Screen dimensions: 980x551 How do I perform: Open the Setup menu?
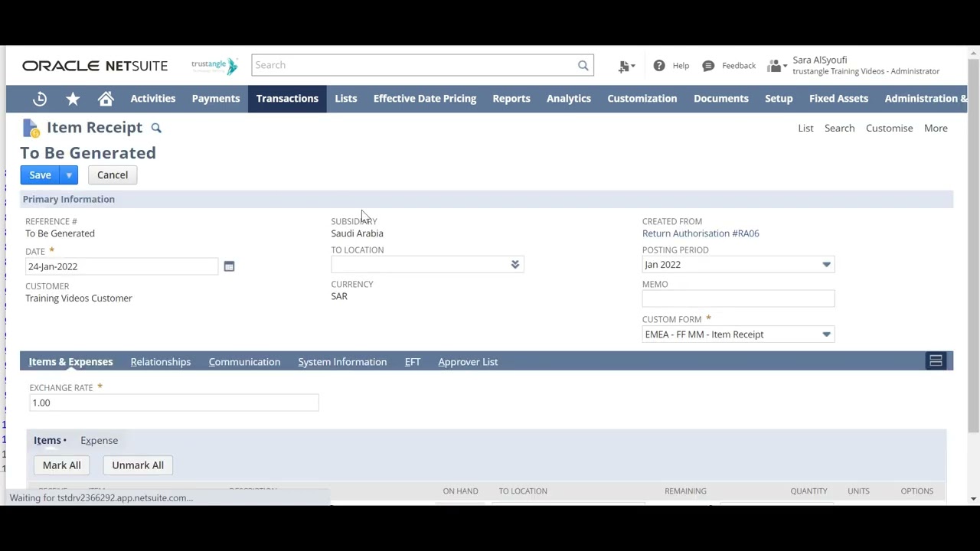[779, 99]
